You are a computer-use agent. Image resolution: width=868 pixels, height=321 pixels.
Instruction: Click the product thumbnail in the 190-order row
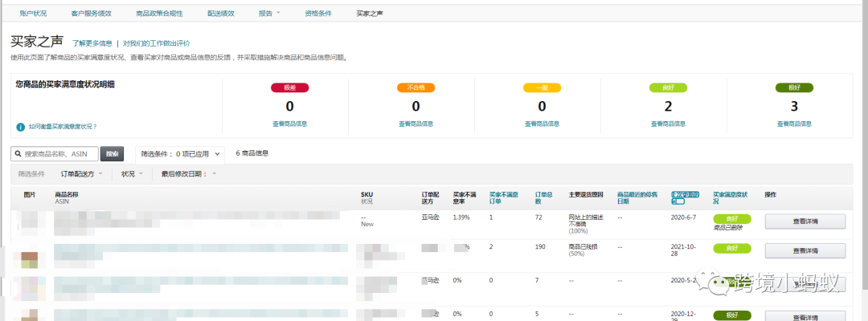pyautogui.click(x=30, y=259)
